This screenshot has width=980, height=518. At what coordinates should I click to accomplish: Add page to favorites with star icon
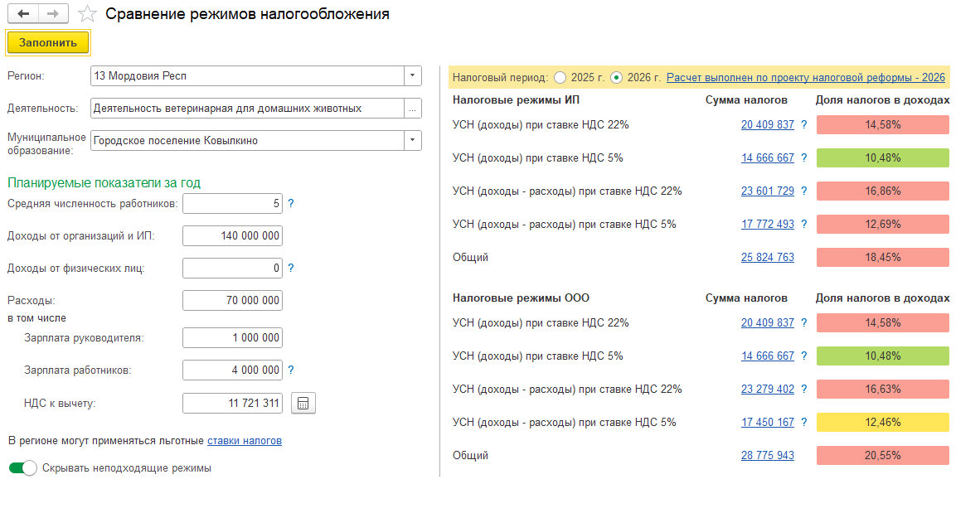click(87, 14)
